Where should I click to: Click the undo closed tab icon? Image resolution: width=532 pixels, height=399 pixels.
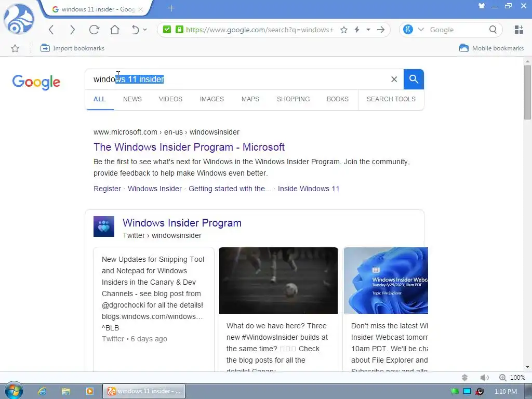[135, 30]
